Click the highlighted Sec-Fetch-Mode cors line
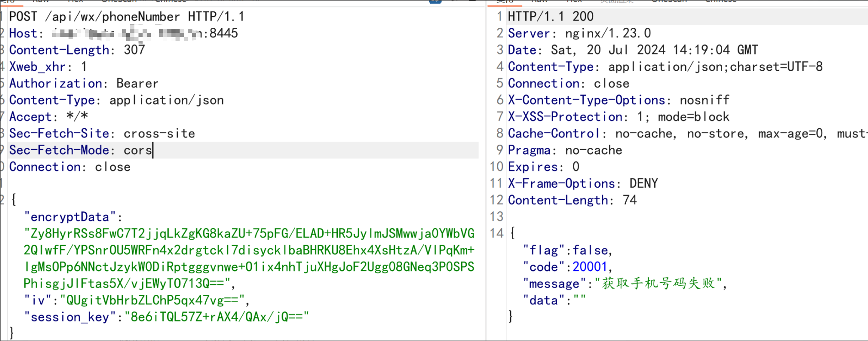The height and width of the screenshot is (341, 868). coord(80,150)
